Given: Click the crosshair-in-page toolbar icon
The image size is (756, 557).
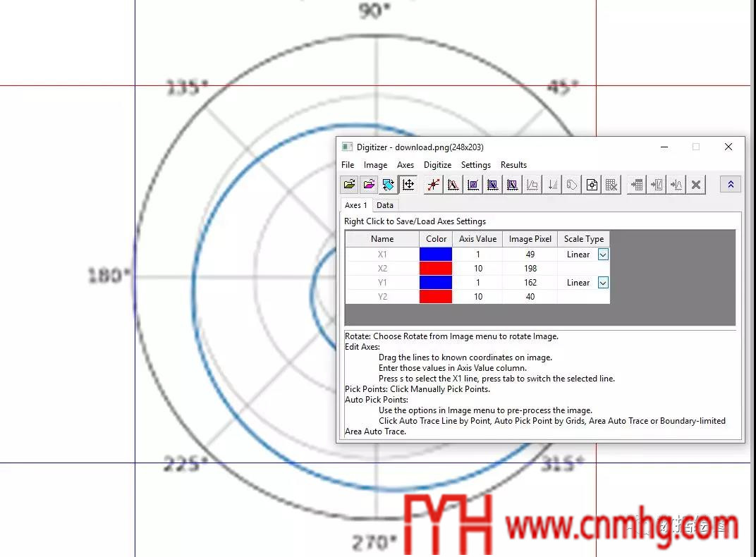Looking at the screenshot, I should click(x=592, y=185).
